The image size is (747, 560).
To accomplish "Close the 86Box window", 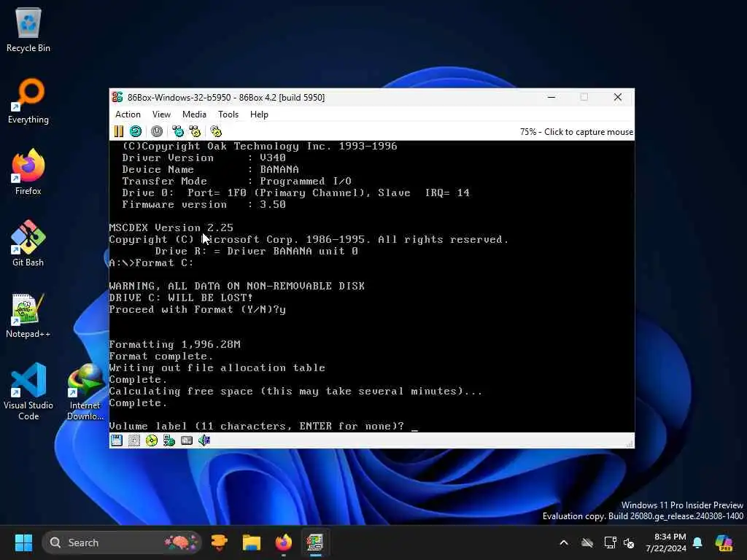I will pyautogui.click(x=618, y=97).
